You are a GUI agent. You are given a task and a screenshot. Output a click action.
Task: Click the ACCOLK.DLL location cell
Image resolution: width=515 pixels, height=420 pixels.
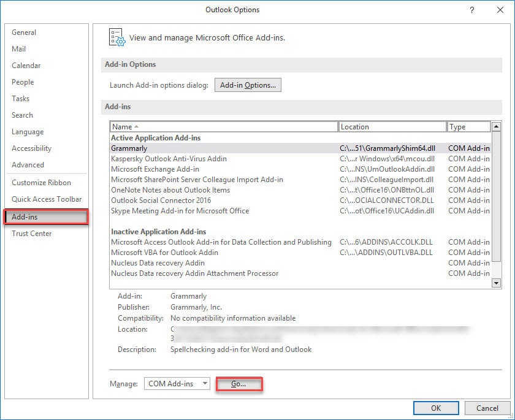click(386, 242)
